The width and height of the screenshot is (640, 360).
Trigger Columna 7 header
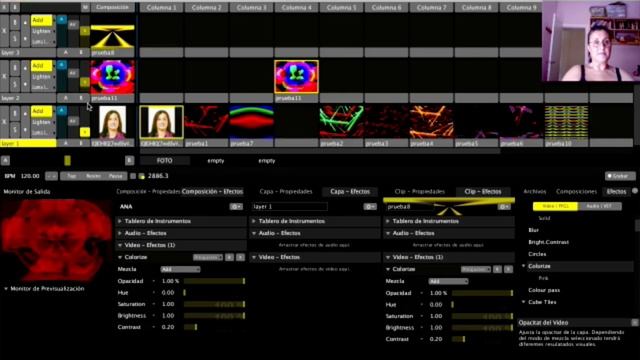coord(431,7)
